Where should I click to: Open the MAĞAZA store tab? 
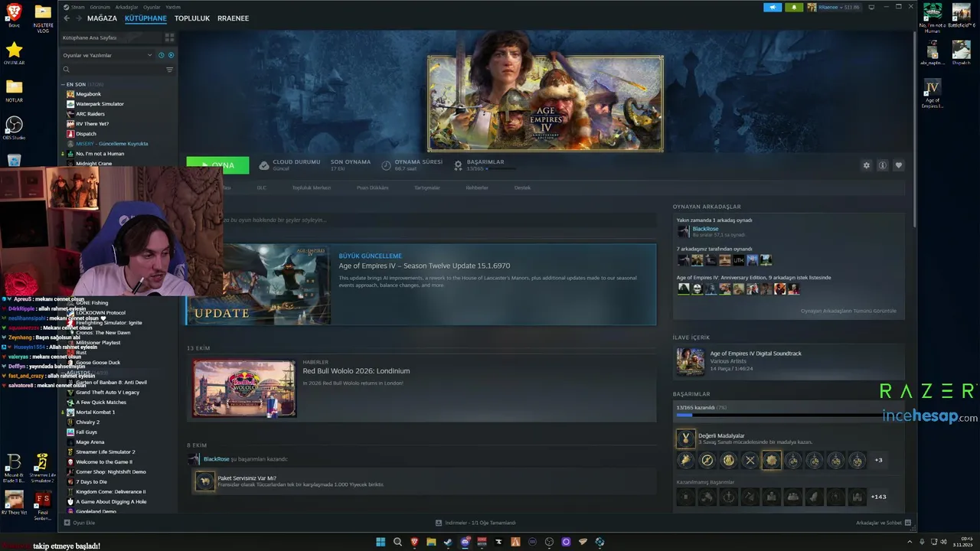point(102,18)
